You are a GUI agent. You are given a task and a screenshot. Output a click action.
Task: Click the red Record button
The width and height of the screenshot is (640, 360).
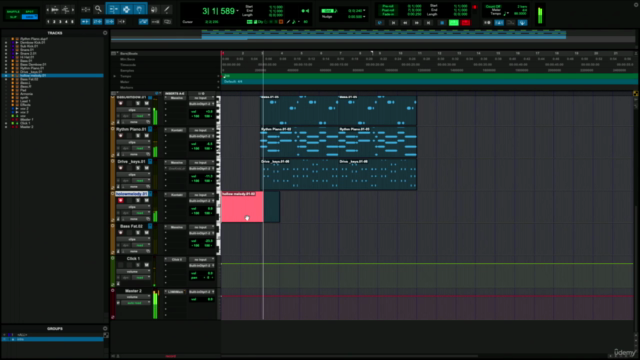466,23
